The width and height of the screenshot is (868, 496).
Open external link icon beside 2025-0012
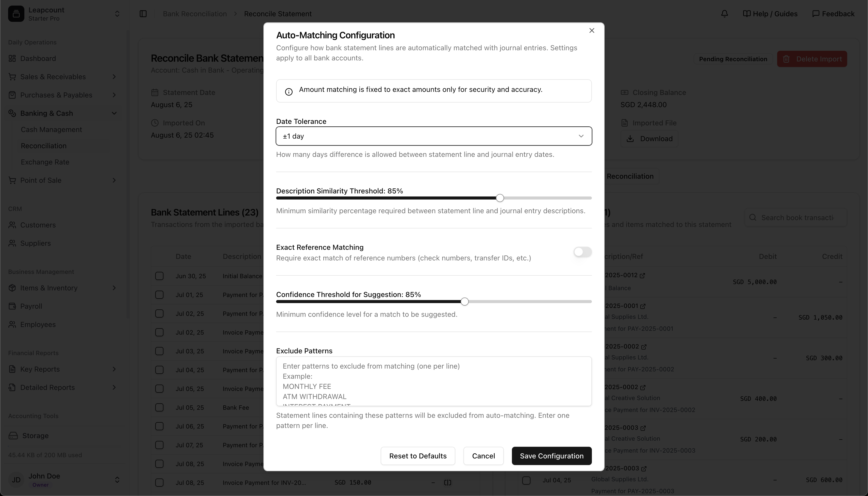(x=642, y=276)
